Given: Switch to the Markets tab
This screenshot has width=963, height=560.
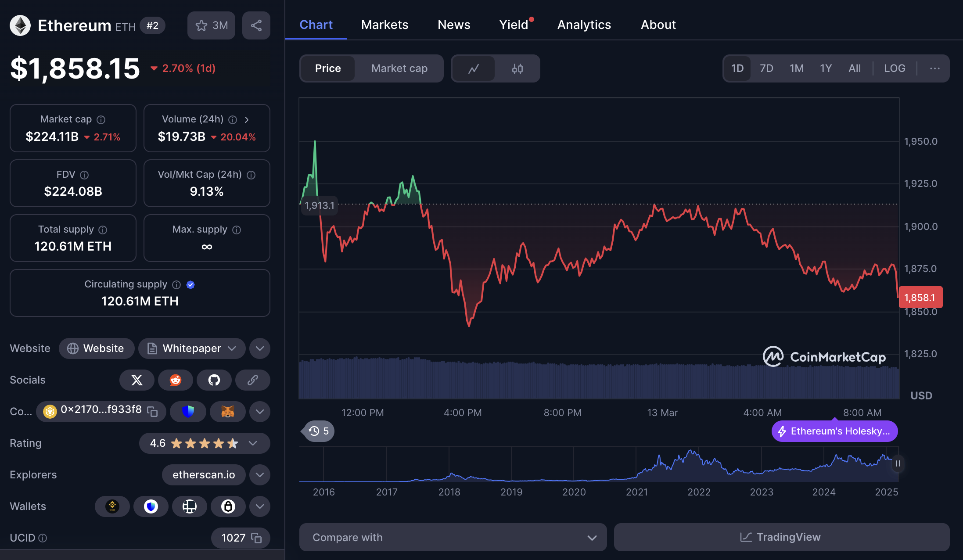Looking at the screenshot, I should point(385,25).
